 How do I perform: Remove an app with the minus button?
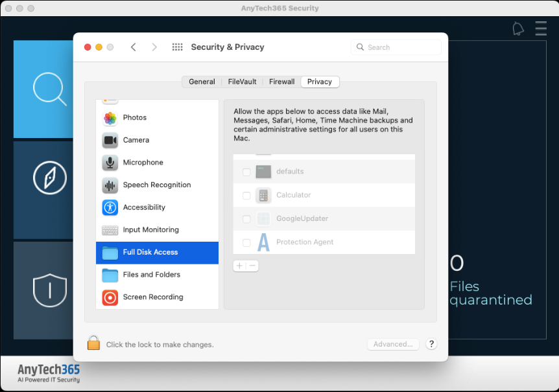[x=252, y=266]
